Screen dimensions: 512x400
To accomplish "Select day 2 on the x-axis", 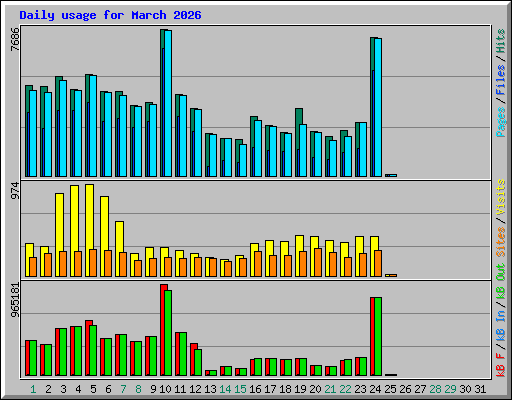I will point(48,389).
